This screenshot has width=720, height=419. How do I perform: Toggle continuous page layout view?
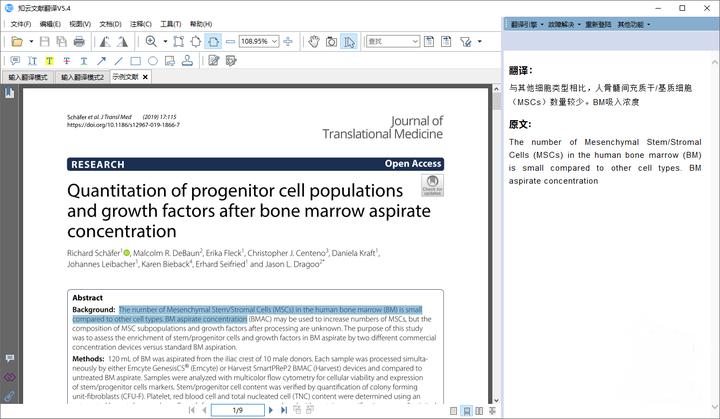pyautogui.click(x=466, y=410)
